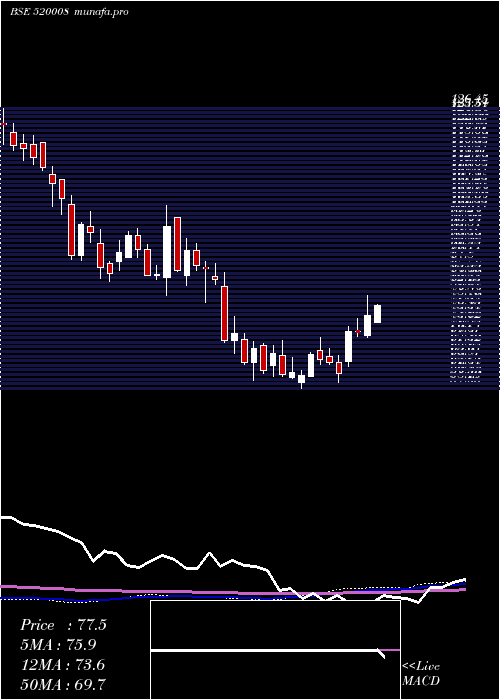Select the 5MA : 75.9 value
Image resolution: width=500 pixels, height=700 pixels.
coord(58,645)
